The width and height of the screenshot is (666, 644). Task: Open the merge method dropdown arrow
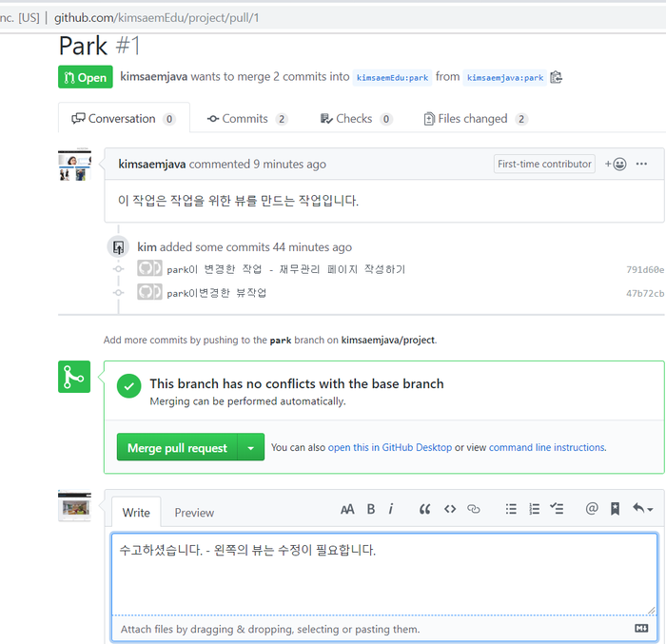point(251,448)
